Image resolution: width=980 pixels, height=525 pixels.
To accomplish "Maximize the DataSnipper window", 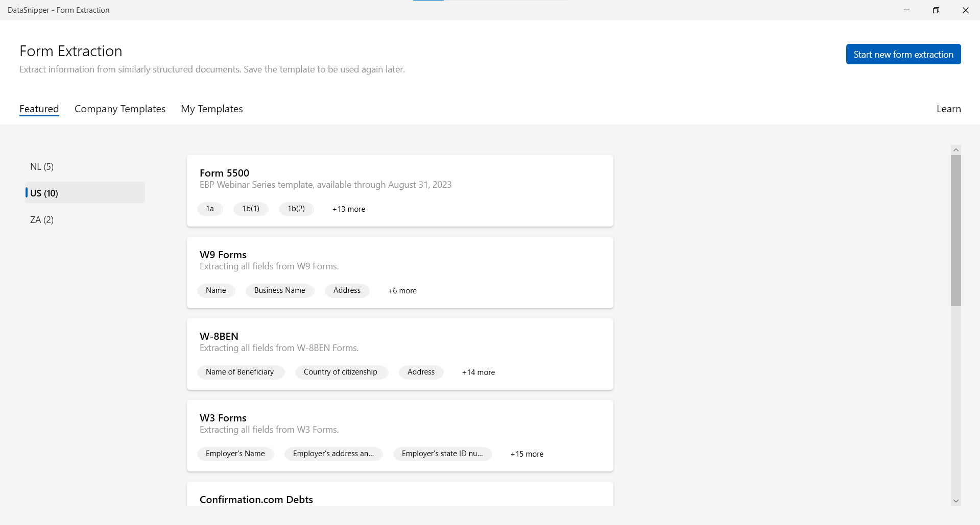I will coord(936,10).
